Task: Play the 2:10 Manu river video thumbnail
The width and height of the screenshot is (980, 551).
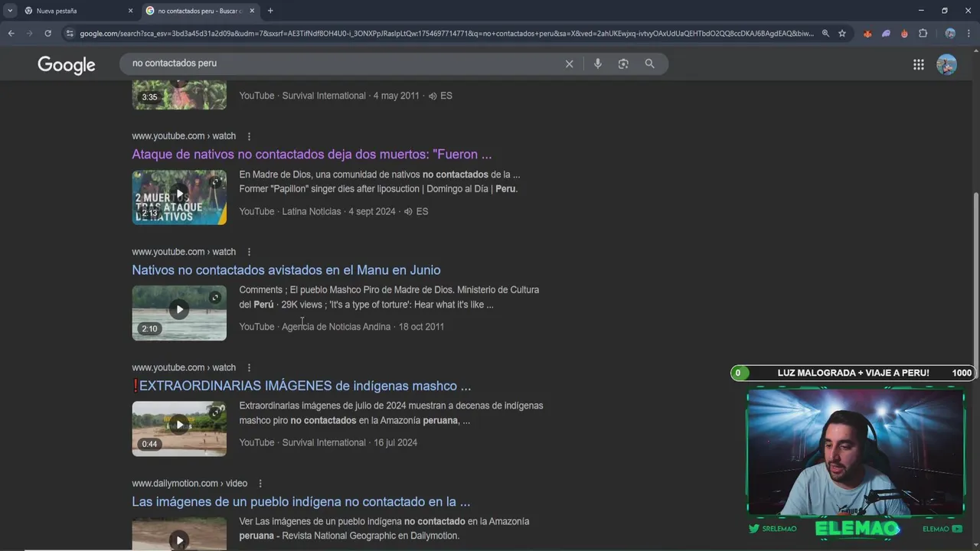Action: point(179,312)
